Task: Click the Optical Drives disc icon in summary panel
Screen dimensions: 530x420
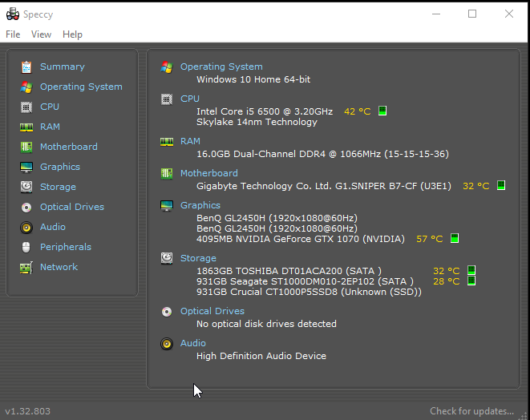Action: pos(167,312)
